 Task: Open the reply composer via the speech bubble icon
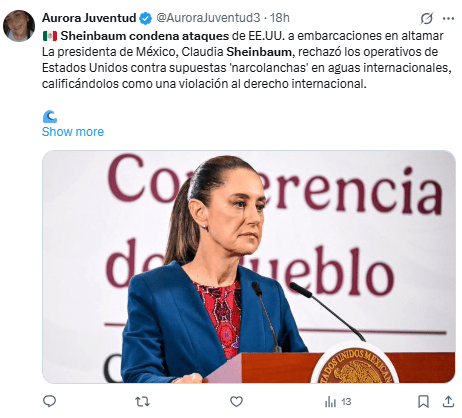[50, 401]
